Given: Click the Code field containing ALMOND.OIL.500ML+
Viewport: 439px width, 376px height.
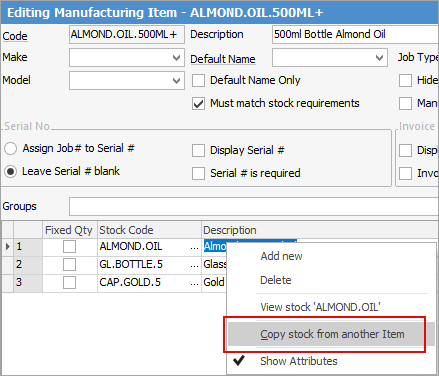Looking at the screenshot, I should pyautogui.click(x=127, y=34).
